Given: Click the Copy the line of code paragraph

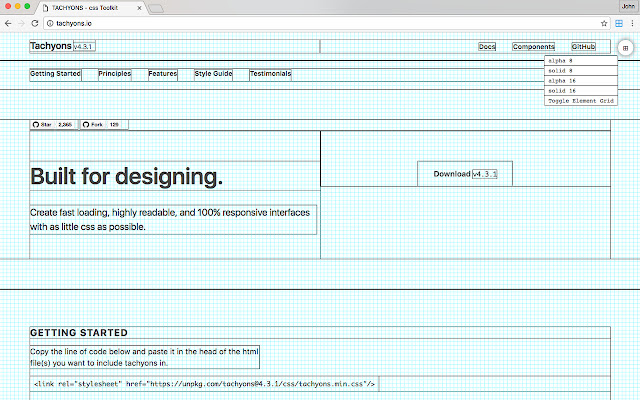Looking at the screenshot, I should click(x=144, y=357).
